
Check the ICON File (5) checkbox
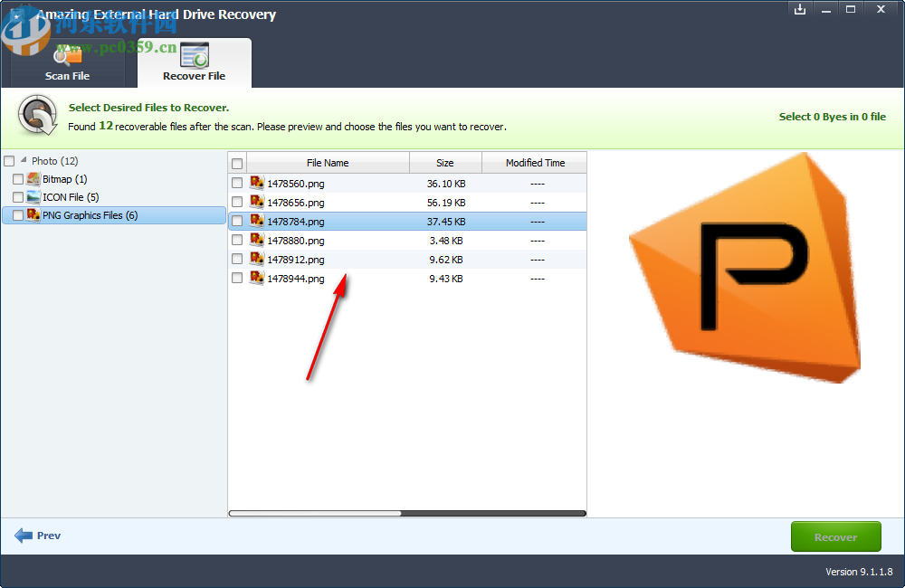18,197
